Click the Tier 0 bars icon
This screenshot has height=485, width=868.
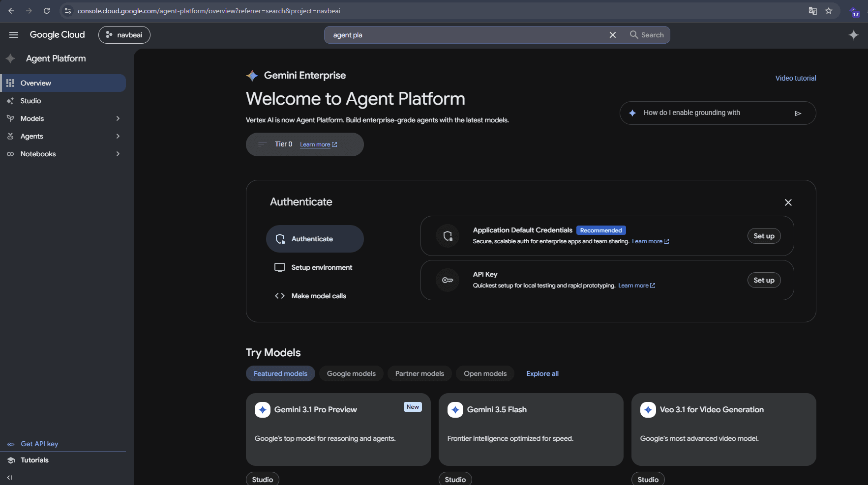coord(262,144)
